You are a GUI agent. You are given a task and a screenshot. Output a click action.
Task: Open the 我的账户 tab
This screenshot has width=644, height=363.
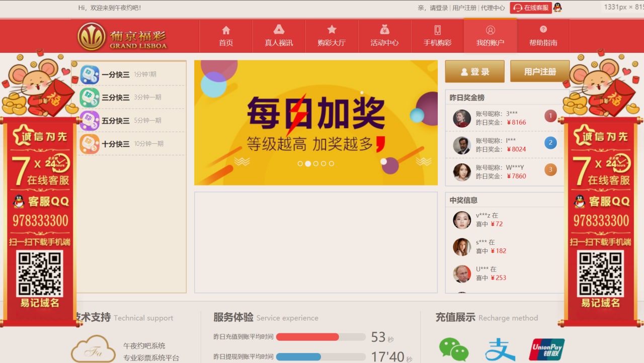tap(490, 36)
